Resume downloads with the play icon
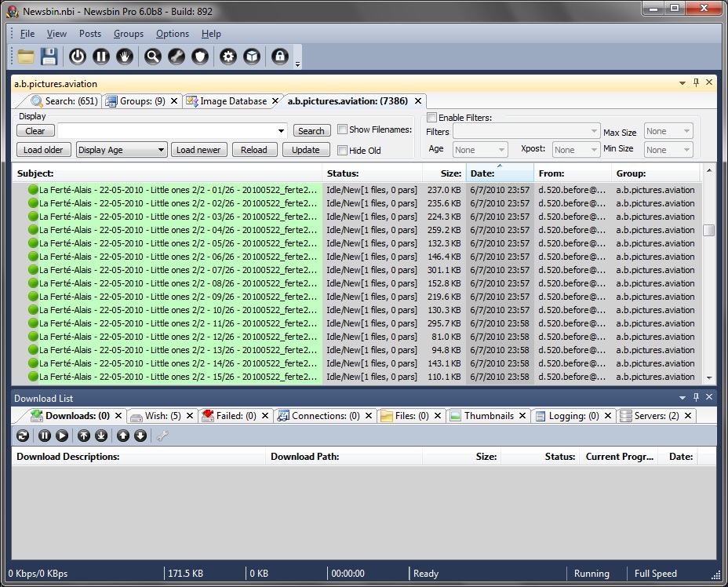 [x=62, y=436]
